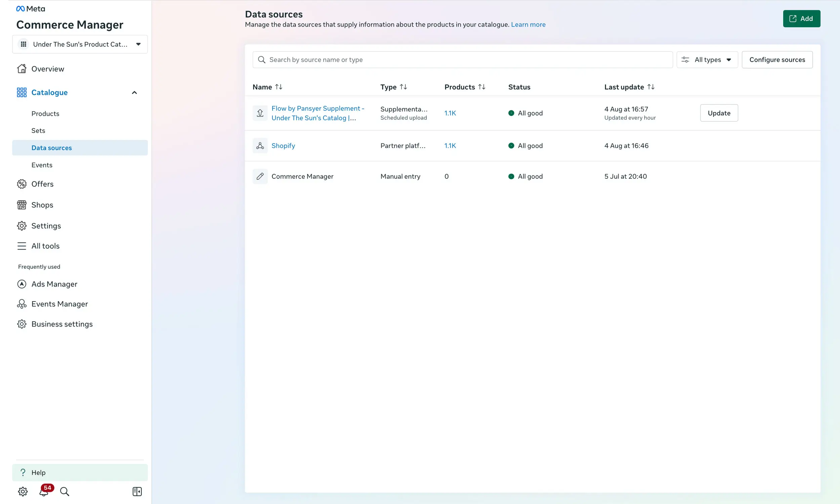Click the Settings gear icon in sidebar
The width and height of the screenshot is (840, 504).
point(22,226)
